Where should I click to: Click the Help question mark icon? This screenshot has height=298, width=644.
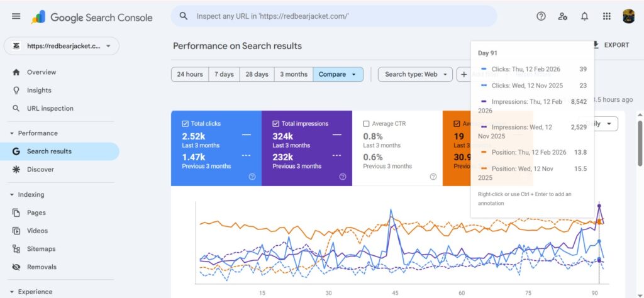[x=541, y=16]
